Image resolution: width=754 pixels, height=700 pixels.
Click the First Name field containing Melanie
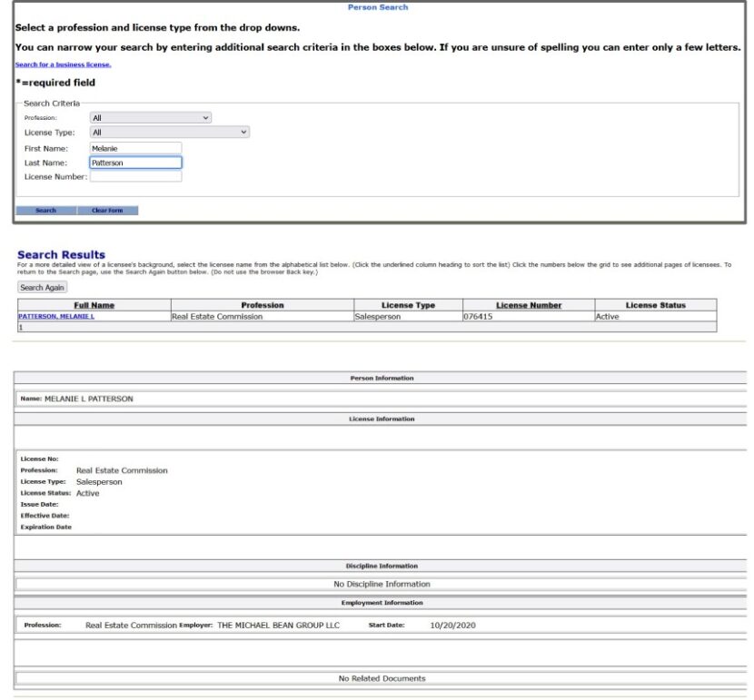click(135, 148)
